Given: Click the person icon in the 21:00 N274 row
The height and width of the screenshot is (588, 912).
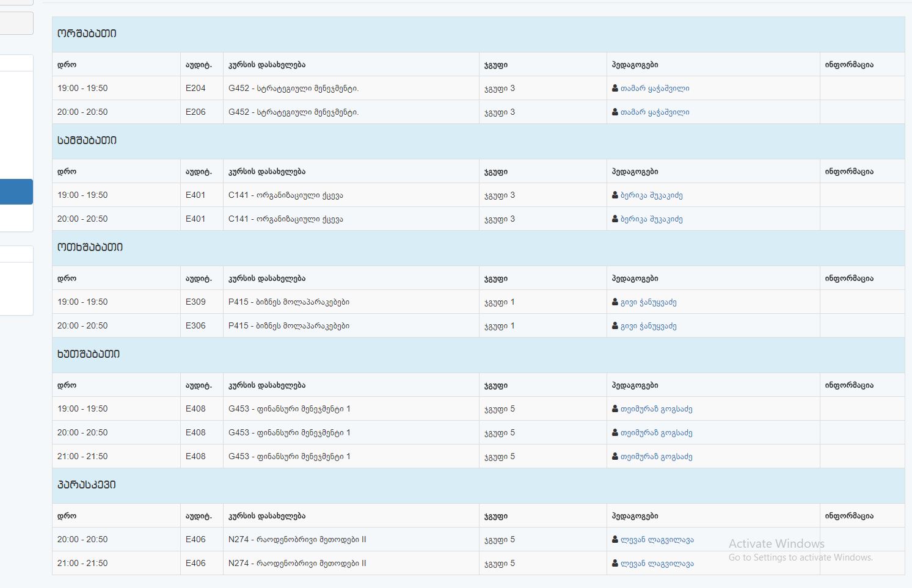Looking at the screenshot, I should tap(615, 564).
